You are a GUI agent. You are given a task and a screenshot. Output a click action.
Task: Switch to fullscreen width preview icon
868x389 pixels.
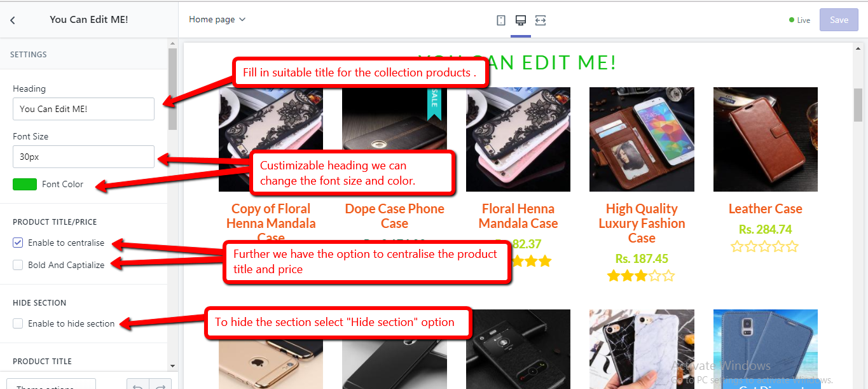541,20
